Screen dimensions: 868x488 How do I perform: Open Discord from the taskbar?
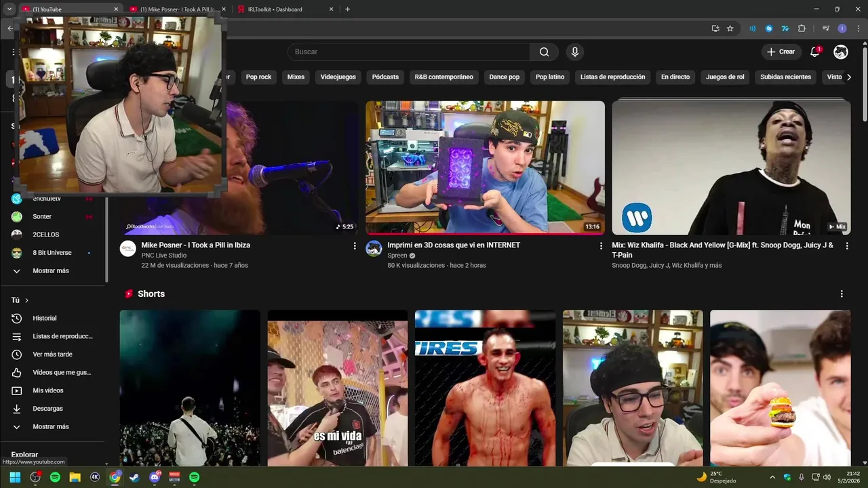click(x=155, y=477)
